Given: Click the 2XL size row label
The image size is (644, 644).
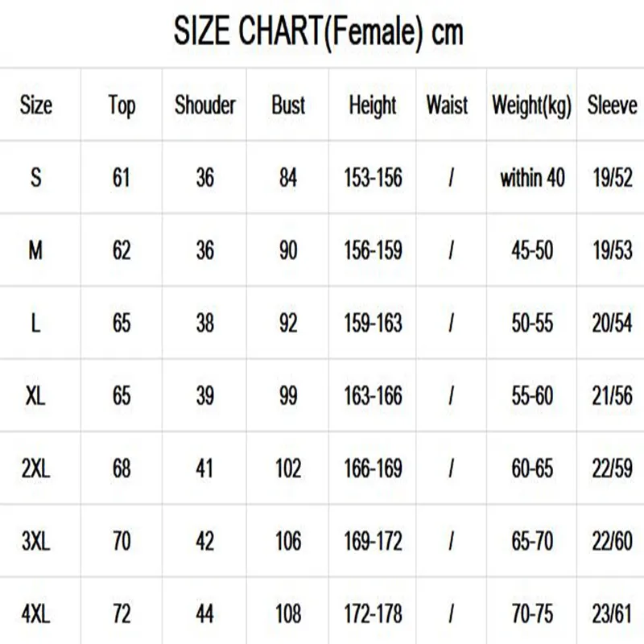Looking at the screenshot, I should point(36,469).
